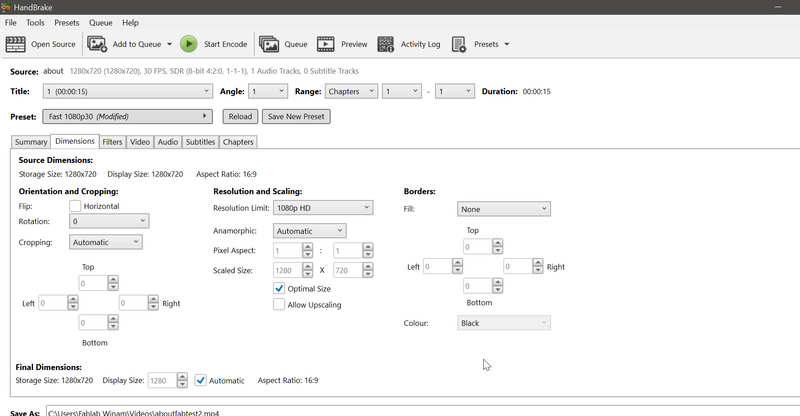Click the Preview film icon
The height and width of the screenshot is (416, 800).
pos(326,44)
